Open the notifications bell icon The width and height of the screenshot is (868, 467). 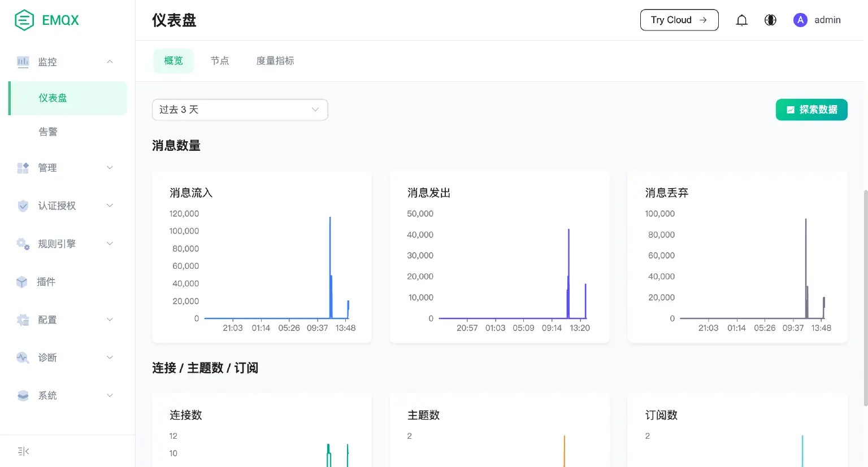coord(741,20)
